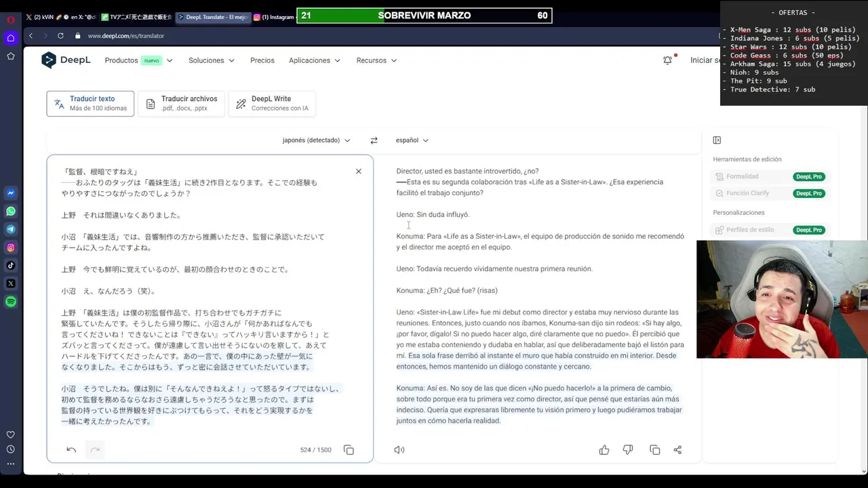
Task: Open Instagram in the Opera sidebar
Action: 11,247
